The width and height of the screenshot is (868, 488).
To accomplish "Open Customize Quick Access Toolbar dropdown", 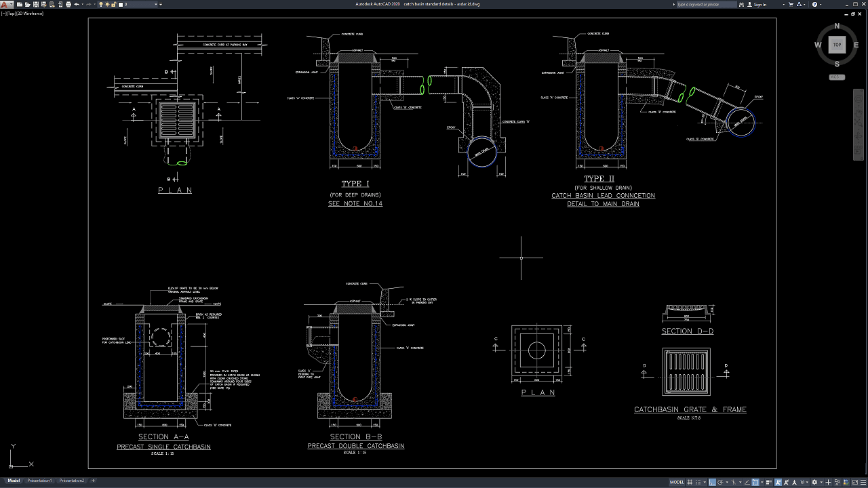I will tap(161, 4).
